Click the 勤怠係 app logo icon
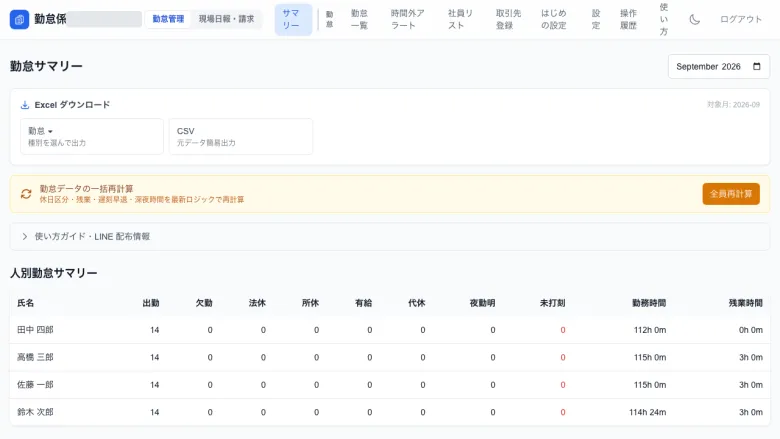The image size is (780, 439). [19, 19]
